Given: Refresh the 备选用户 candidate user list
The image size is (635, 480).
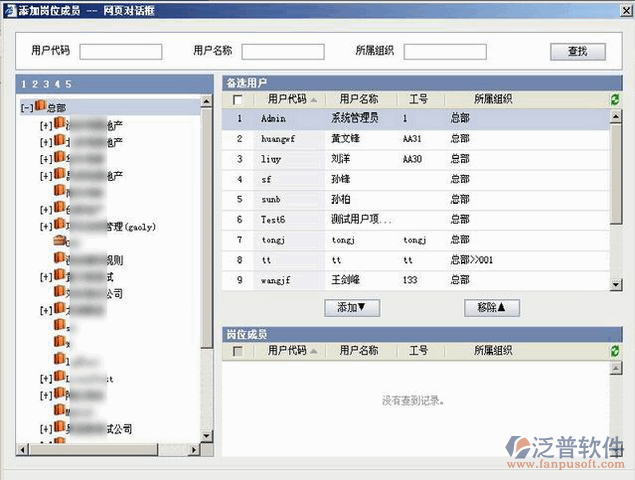Looking at the screenshot, I should pyautogui.click(x=613, y=99).
